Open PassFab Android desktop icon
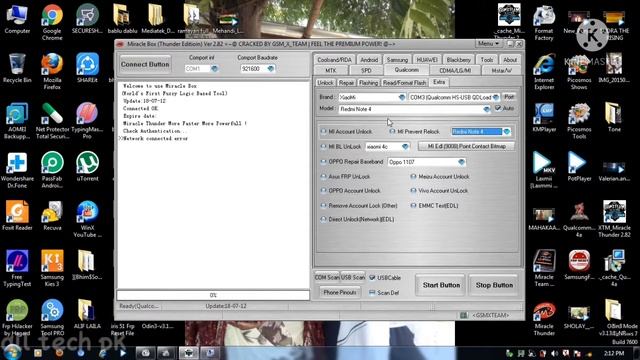 [x=52, y=169]
